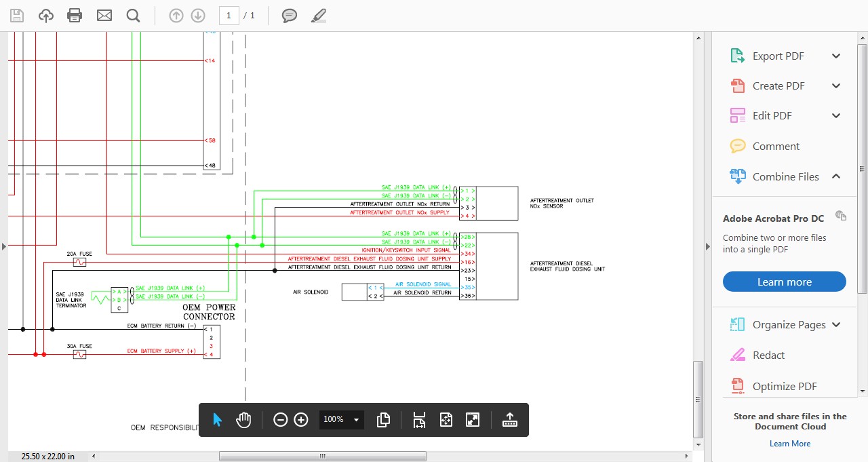Open the Comment tool in right panel
Image resolution: width=868 pixels, height=462 pixels.
pos(776,146)
